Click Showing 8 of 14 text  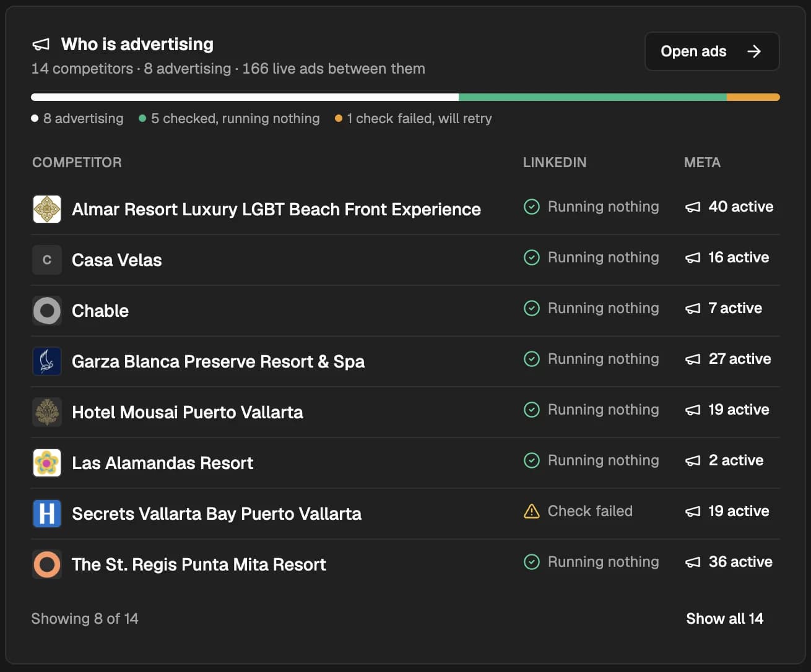click(85, 618)
